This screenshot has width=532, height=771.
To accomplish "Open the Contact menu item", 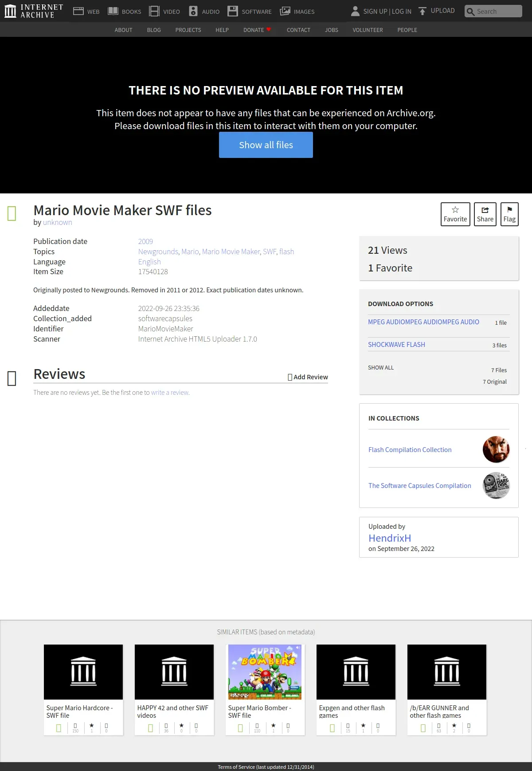I will coord(298,30).
